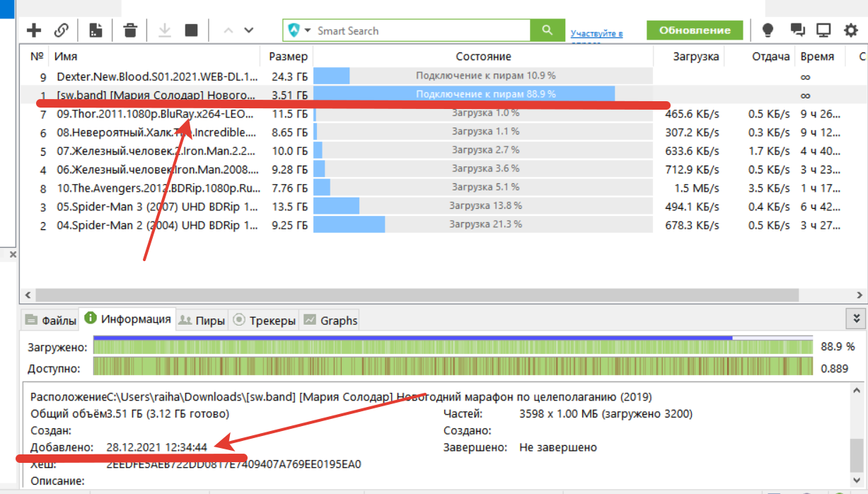Click the Create New Torrent file icon
The height and width of the screenshot is (494, 868).
coord(96,30)
